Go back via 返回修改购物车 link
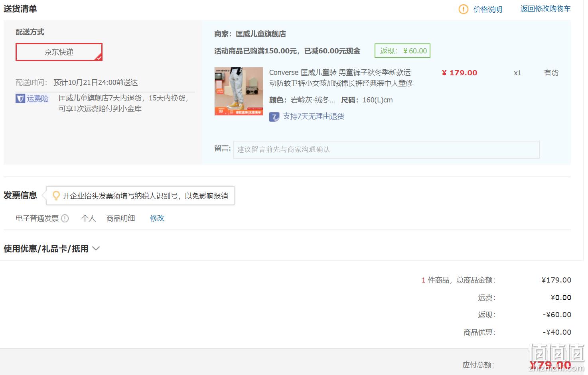The width and height of the screenshot is (588, 375). point(545,9)
